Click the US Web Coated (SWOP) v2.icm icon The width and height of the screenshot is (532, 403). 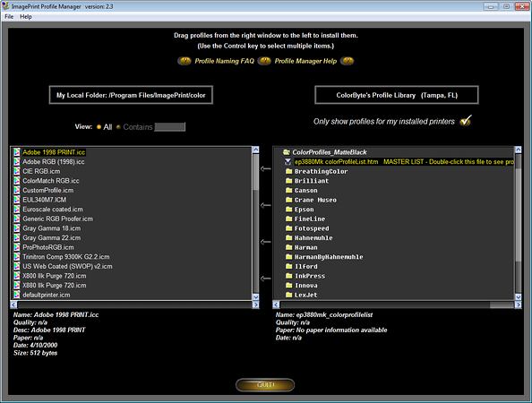click(17, 266)
